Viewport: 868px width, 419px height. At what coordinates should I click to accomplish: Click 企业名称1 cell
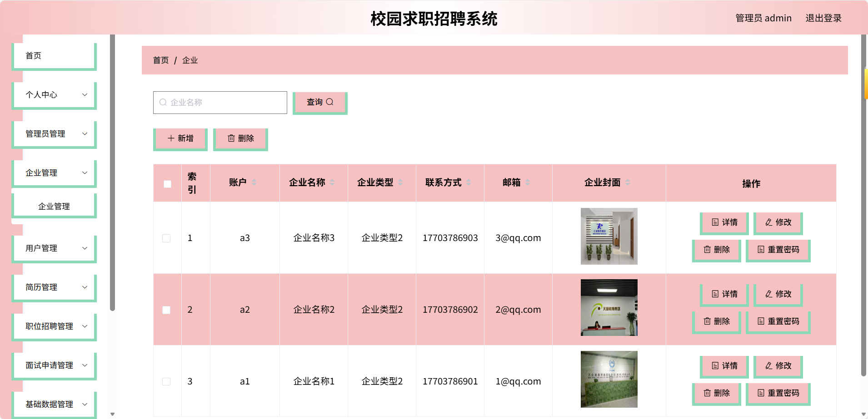point(314,381)
